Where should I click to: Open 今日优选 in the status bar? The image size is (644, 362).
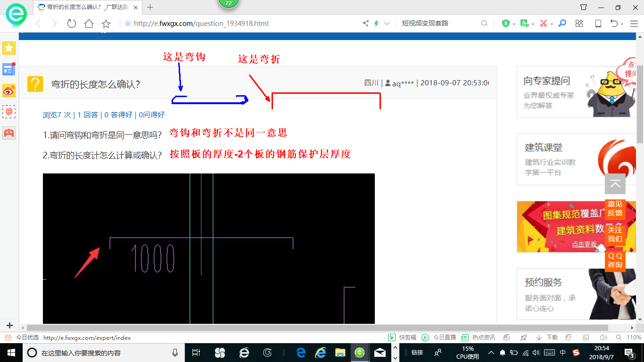22,337
